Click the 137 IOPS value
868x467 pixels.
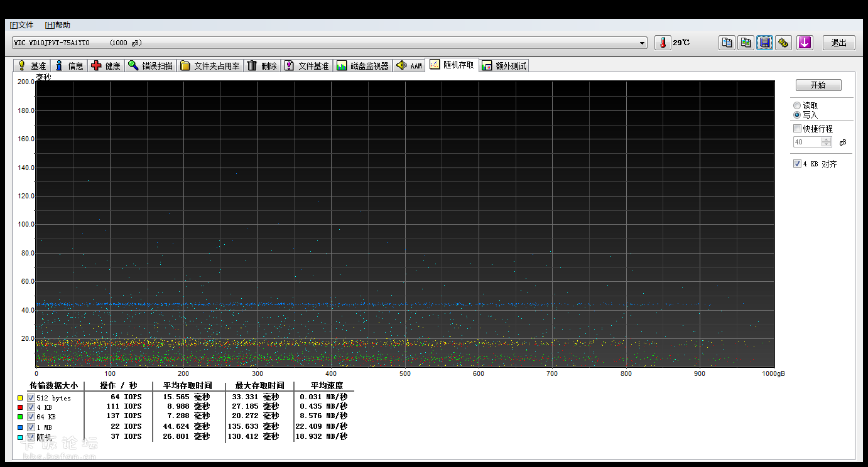124,416
